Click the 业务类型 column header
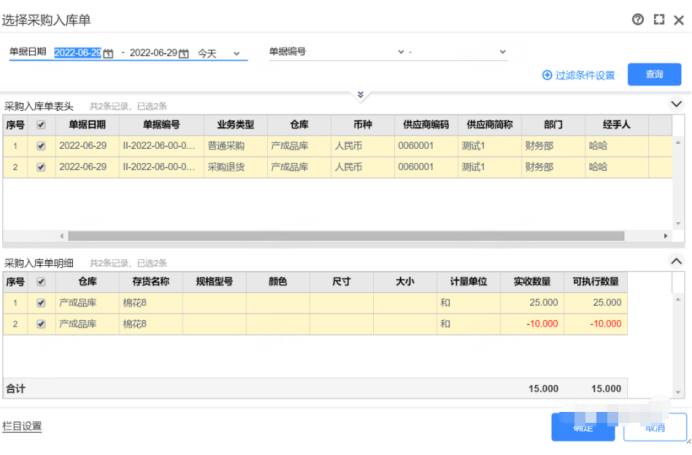The image size is (692, 455). pos(235,125)
